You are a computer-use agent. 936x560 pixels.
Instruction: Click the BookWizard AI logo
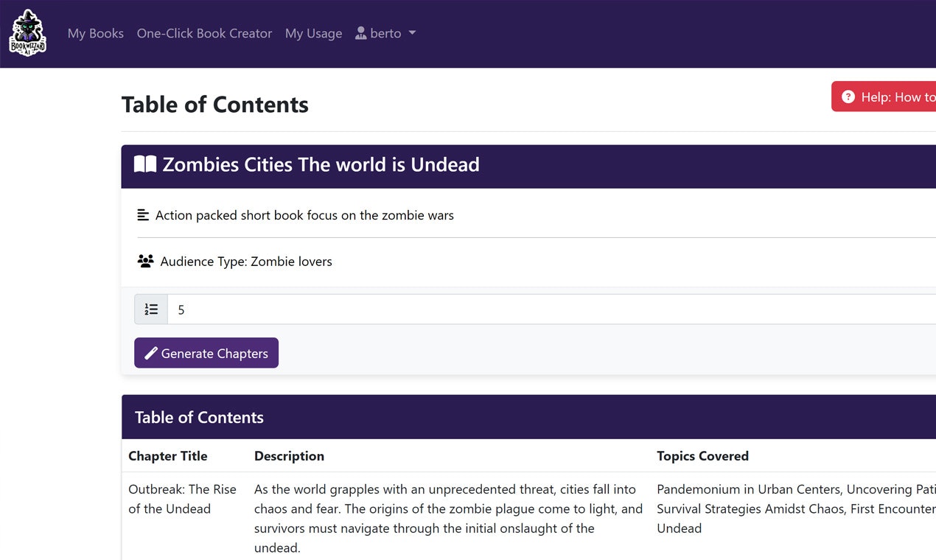click(x=28, y=34)
